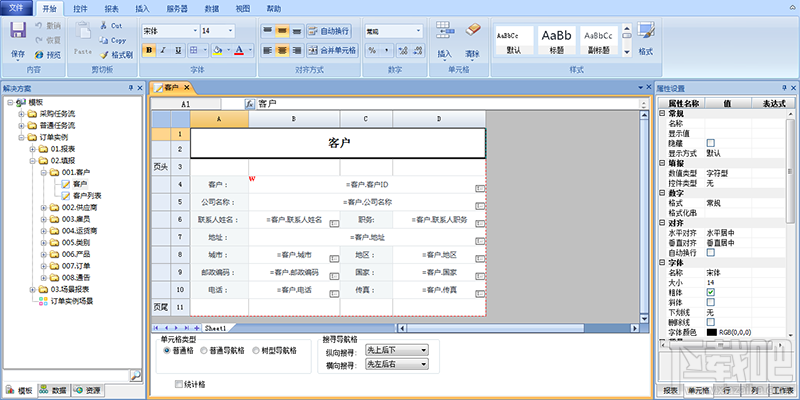
Task: Toggle the 斜体 property checkbox
Action: pyautogui.click(x=711, y=302)
